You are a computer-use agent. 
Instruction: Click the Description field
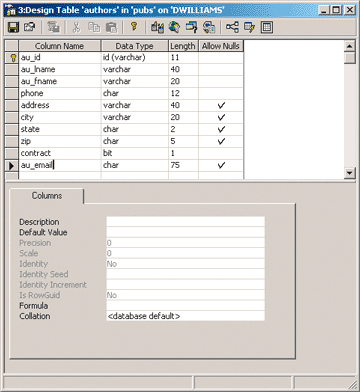coord(185,222)
